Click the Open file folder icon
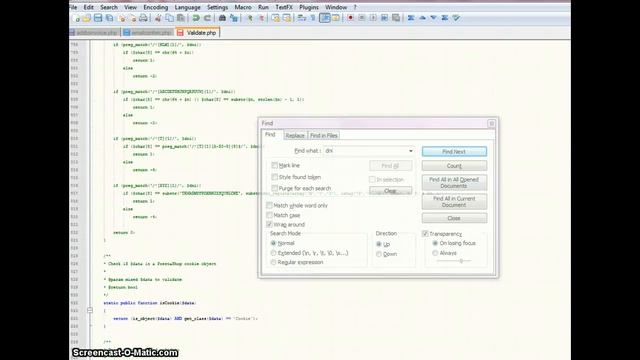 pyautogui.click(x=87, y=18)
